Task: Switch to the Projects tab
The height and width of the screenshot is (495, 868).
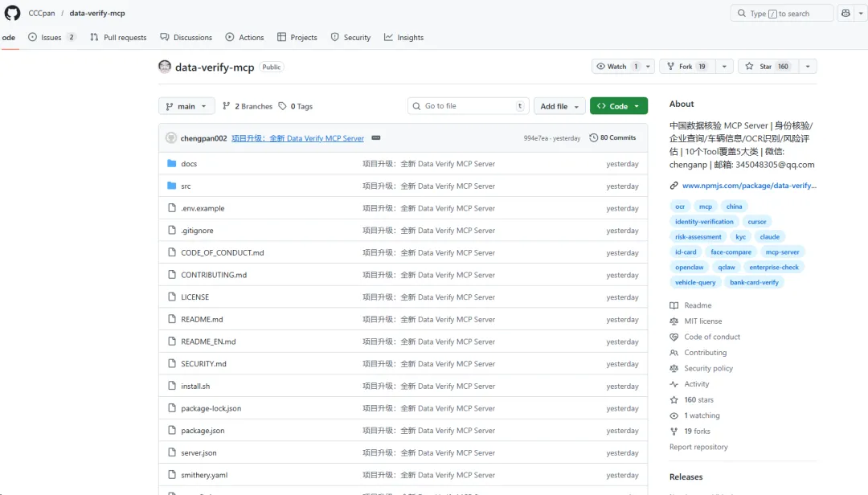Action: [x=297, y=37]
